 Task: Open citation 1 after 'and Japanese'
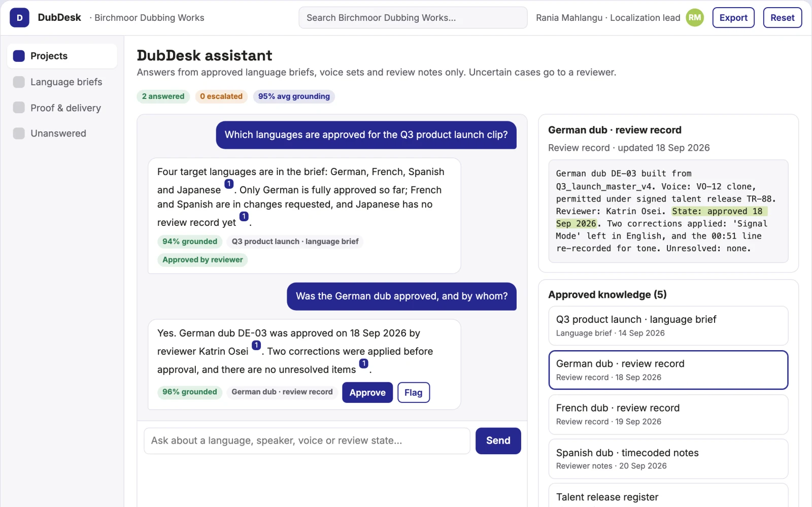[229, 184]
